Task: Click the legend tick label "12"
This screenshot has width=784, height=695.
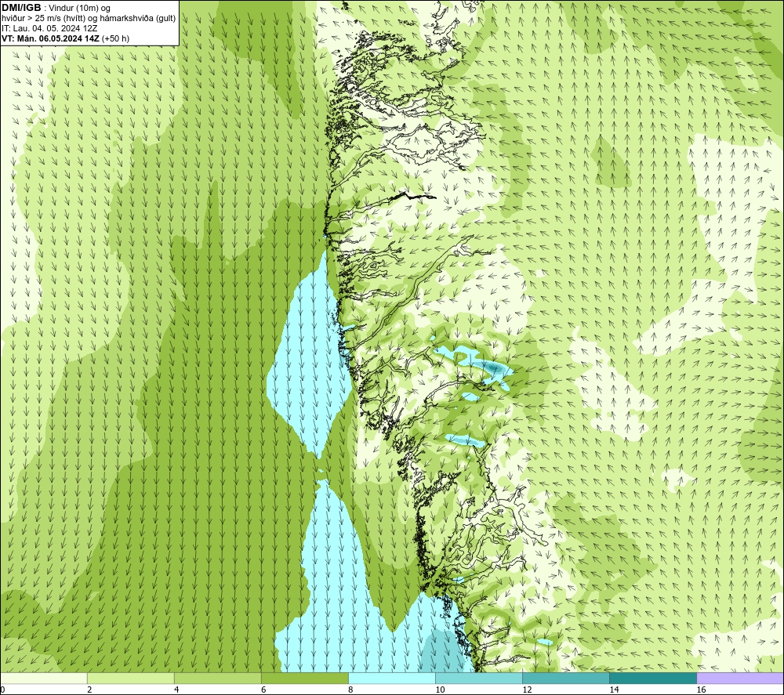Action: 527,690
